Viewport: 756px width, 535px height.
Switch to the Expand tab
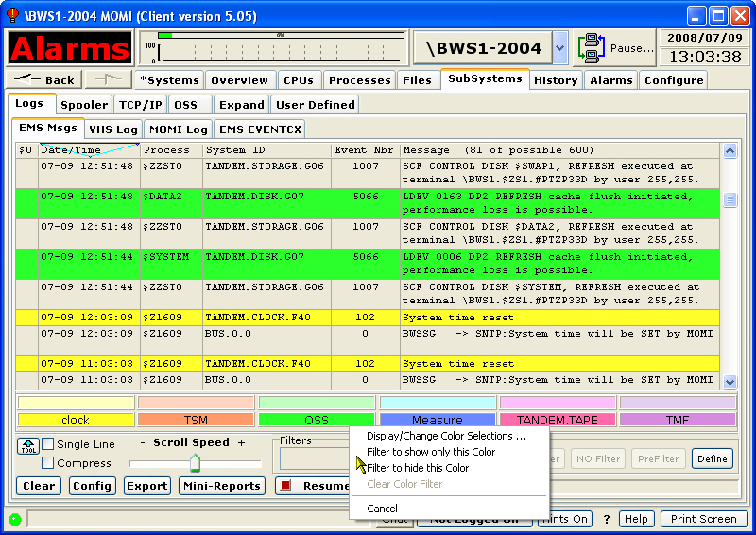click(242, 105)
